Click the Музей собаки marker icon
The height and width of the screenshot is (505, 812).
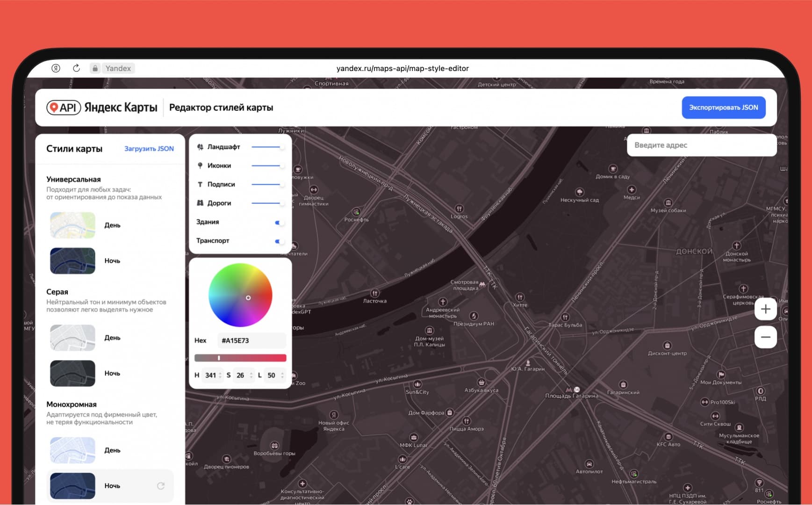pyautogui.click(x=668, y=202)
